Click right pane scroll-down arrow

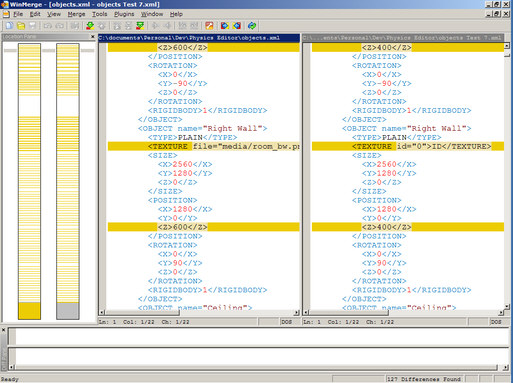pyautogui.click(x=507, y=306)
